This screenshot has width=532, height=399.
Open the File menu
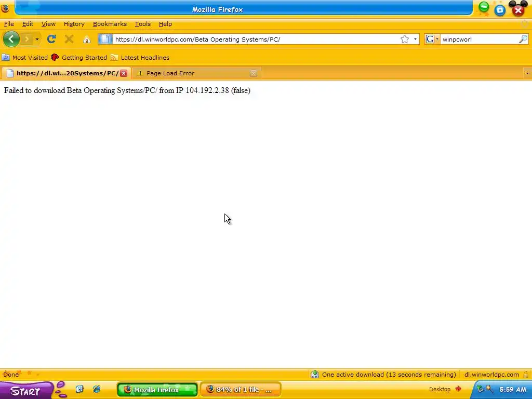(x=9, y=24)
